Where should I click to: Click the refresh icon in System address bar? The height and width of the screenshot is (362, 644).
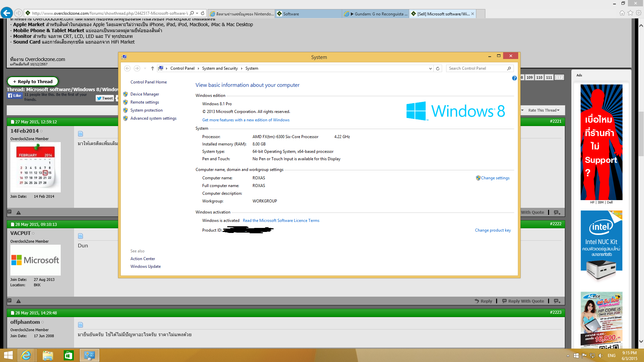[438, 68]
